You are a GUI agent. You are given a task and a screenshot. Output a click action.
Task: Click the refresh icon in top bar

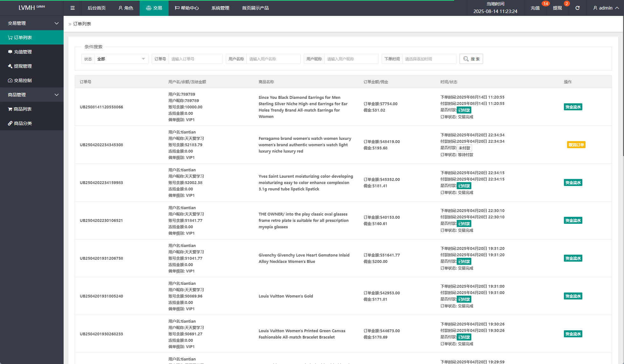577,8
